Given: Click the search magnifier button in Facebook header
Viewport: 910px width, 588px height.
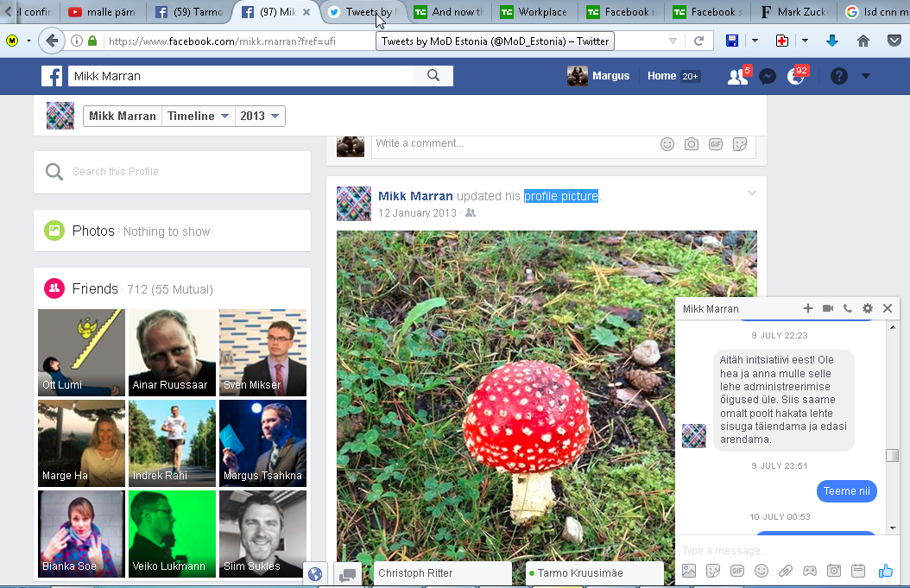Looking at the screenshot, I should pyautogui.click(x=433, y=75).
